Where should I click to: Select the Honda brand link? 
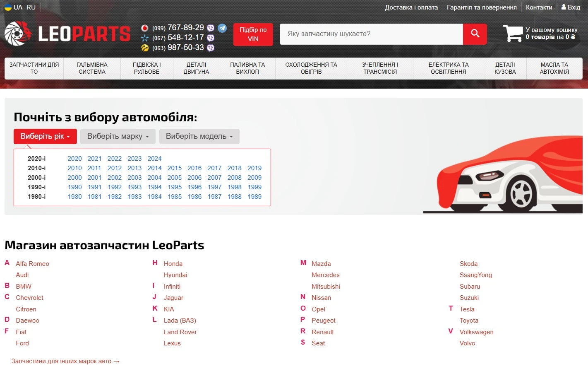pos(173,264)
